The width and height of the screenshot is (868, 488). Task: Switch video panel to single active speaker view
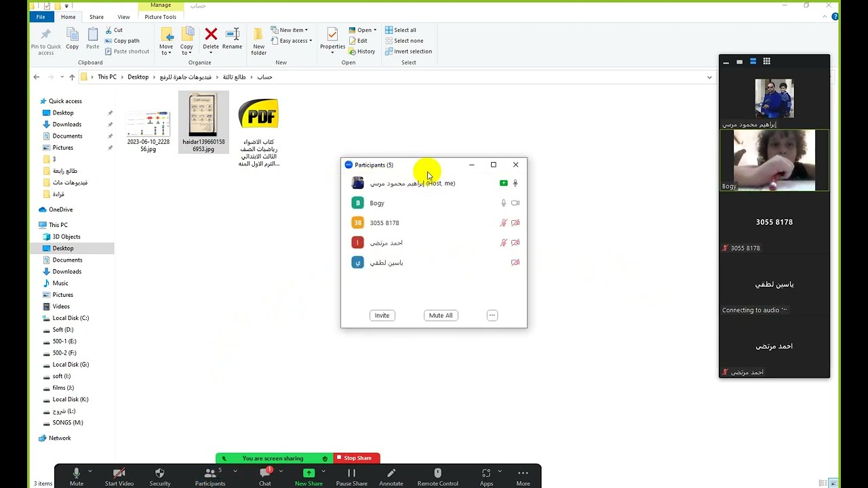(x=740, y=62)
